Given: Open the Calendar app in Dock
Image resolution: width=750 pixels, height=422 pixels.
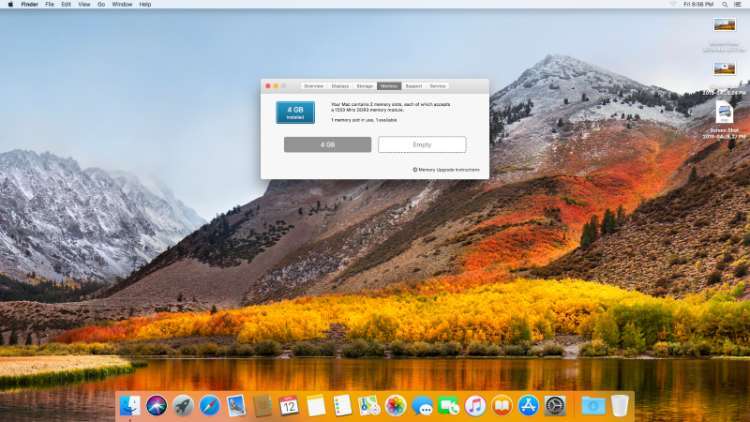Looking at the screenshot, I should 289,405.
